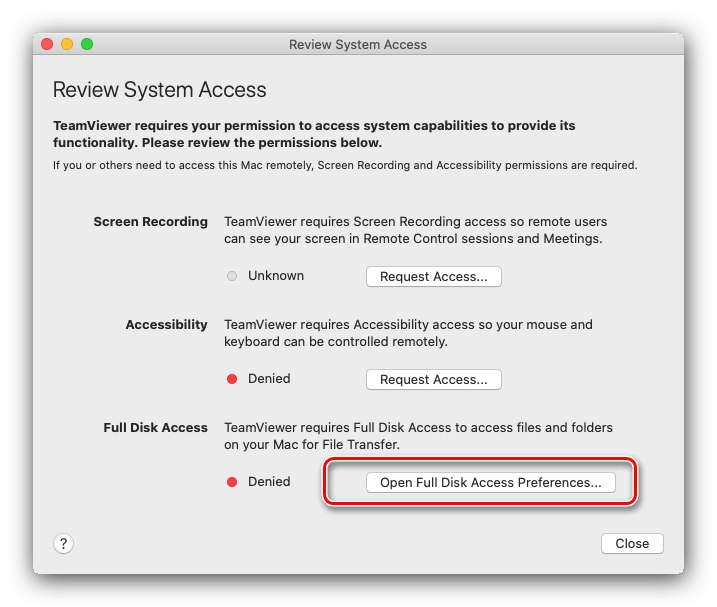This screenshot has height=607, width=717.
Task: Request access for Screen Recording
Action: tap(433, 277)
